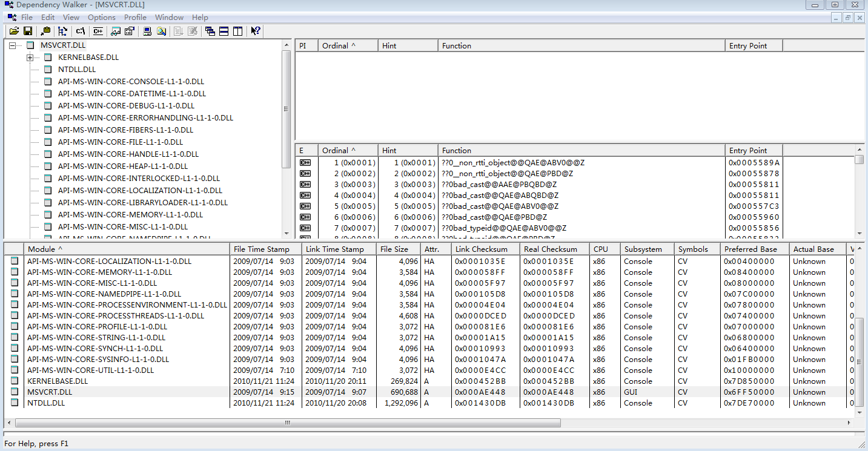
Task: Select API-MS-WIN-CORE-CONSOLE-L1-1-0.DLL in the tree
Action: (x=131, y=82)
